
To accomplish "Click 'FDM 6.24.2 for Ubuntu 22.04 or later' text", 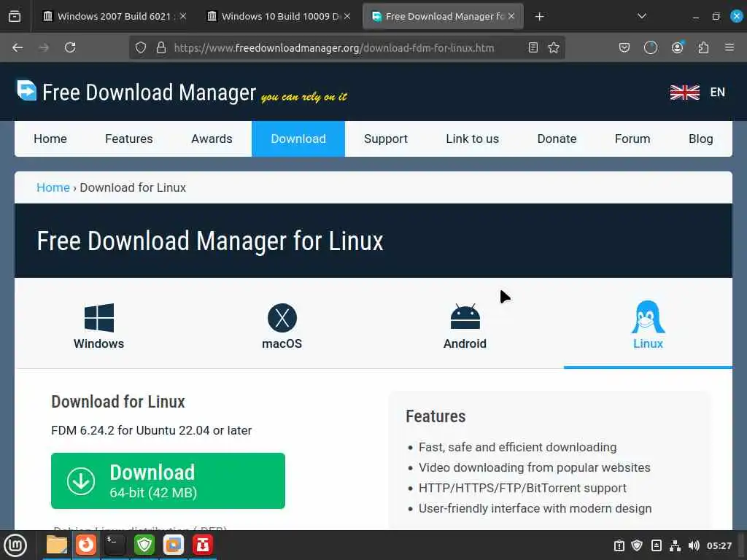I will (x=152, y=430).
